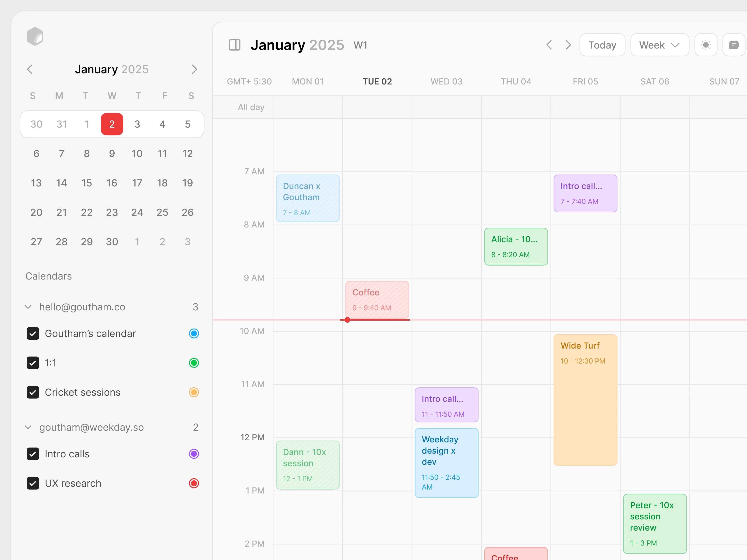This screenshot has width=747, height=560.
Task: Click the app logo icon
Action: 35,36
